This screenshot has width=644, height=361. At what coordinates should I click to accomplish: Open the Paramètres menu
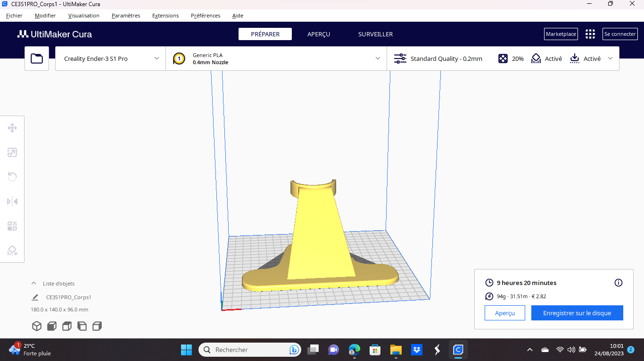pyautogui.click(x=126, y=16)
